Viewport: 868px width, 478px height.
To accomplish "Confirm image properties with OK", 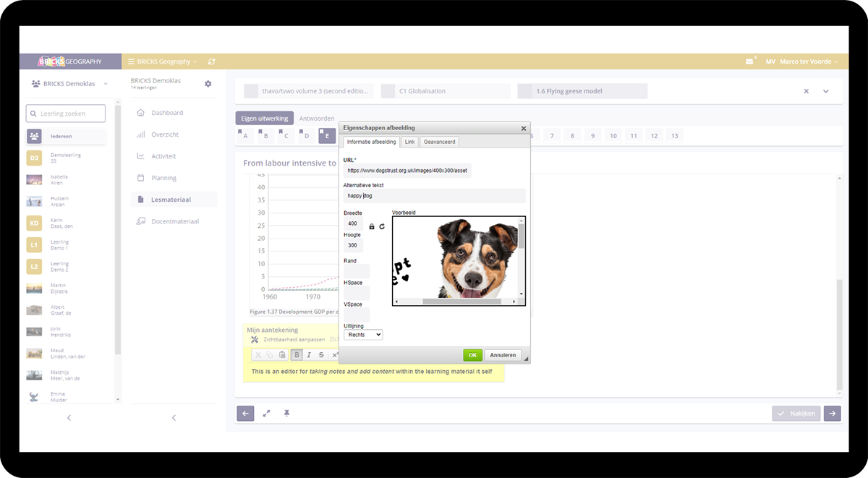I will coord(472,355).
